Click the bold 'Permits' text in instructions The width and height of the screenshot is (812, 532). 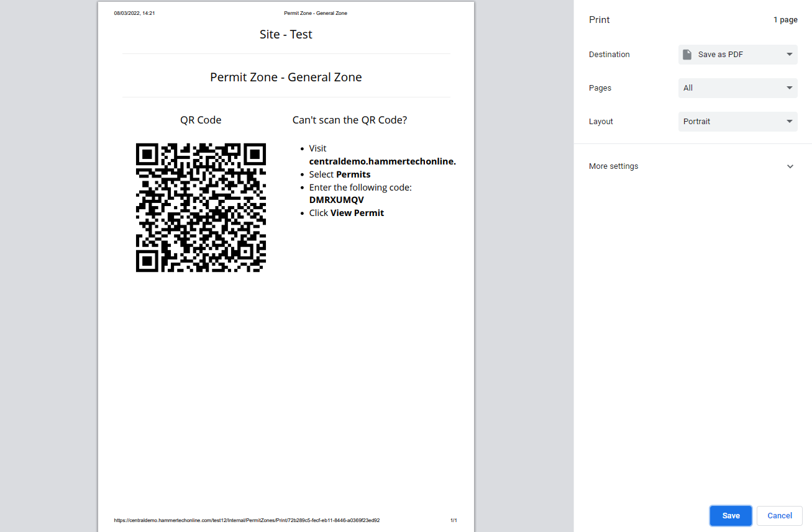[353, 174]
